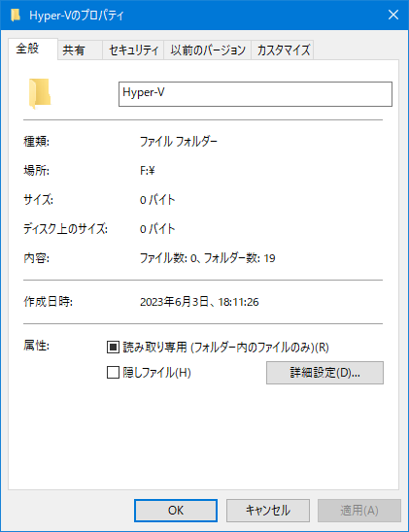Click the creation date 2023年6月3日 text
Image resolution: width=409 pixels, height=532 pixels.
click(174, 302)
